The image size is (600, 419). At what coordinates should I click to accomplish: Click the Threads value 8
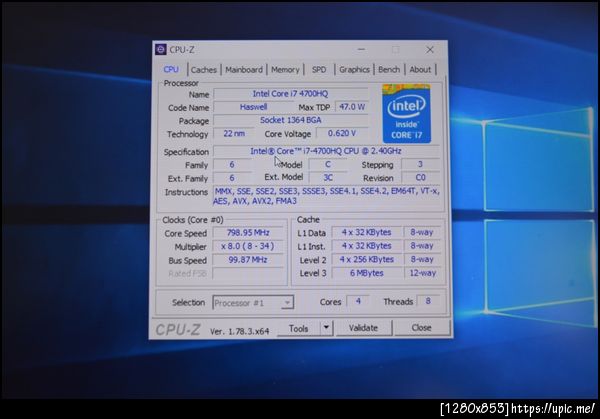428,301
